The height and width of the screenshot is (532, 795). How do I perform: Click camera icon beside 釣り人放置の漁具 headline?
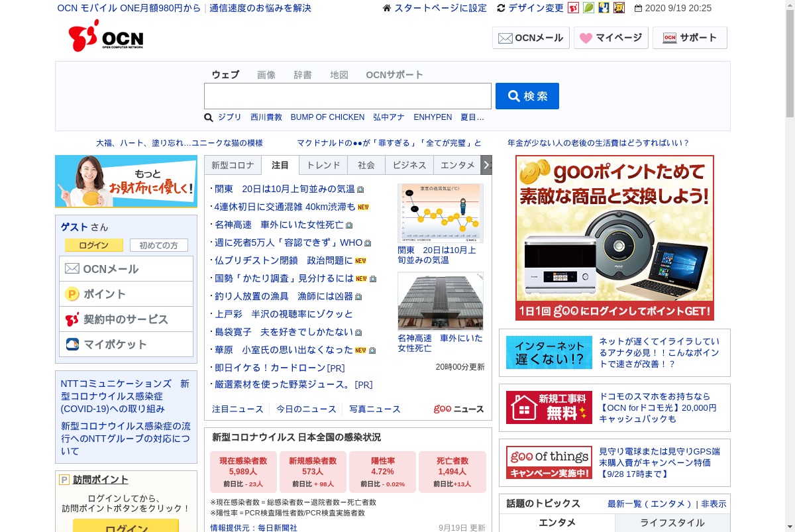(358, 297)
